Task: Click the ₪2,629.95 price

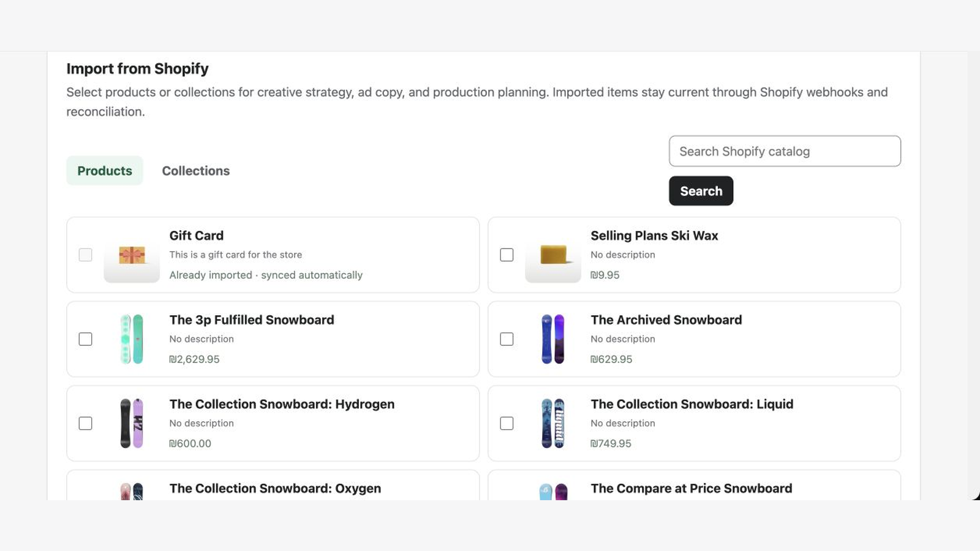Action: pos(194,359)
